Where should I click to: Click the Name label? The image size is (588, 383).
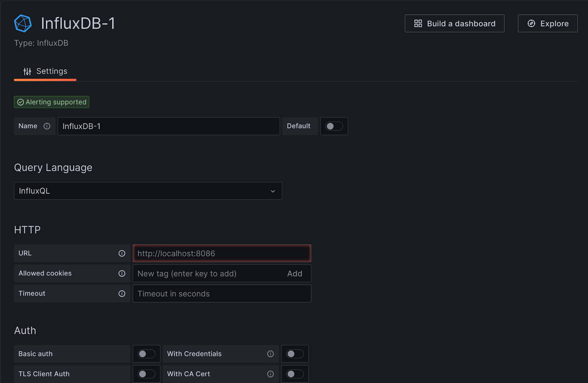pyautogui.click(x=28, y=126)
